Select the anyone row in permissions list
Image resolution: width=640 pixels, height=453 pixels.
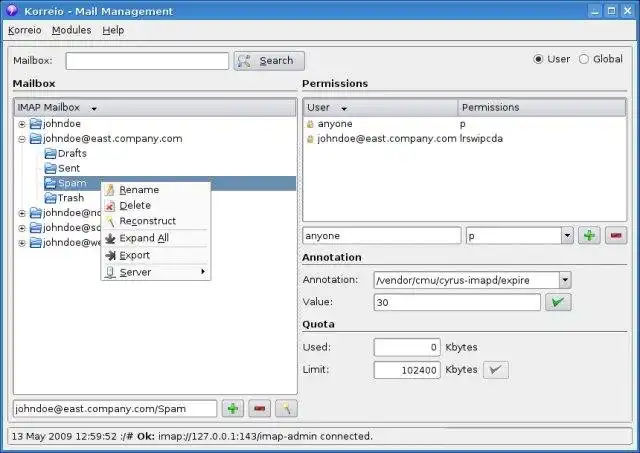pyautogui.click(x=464, y=124)
